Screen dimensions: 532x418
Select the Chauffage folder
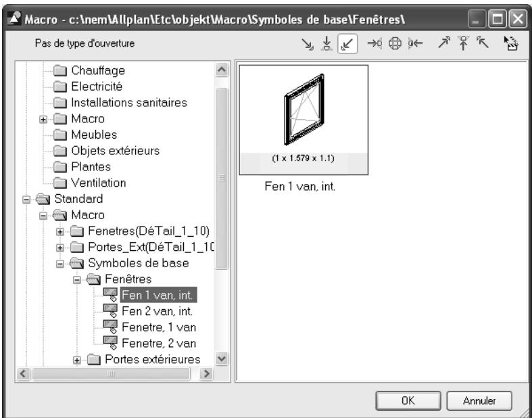click(x=90, y=70)
